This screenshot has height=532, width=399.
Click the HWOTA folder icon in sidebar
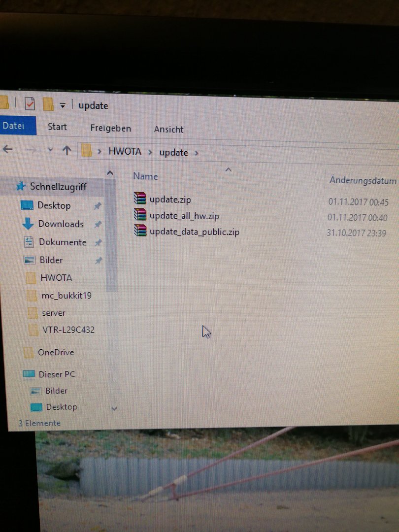click(x=31, y=278)
